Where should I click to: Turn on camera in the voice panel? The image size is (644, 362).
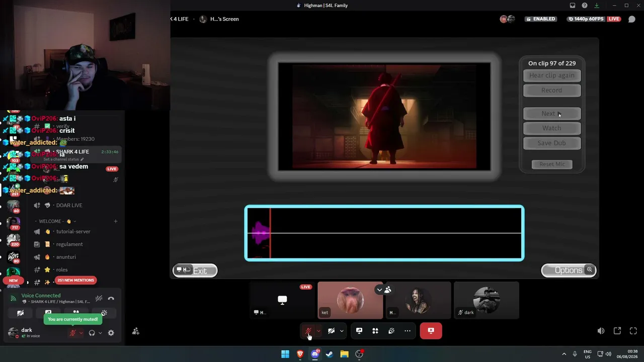coord(21,313)
